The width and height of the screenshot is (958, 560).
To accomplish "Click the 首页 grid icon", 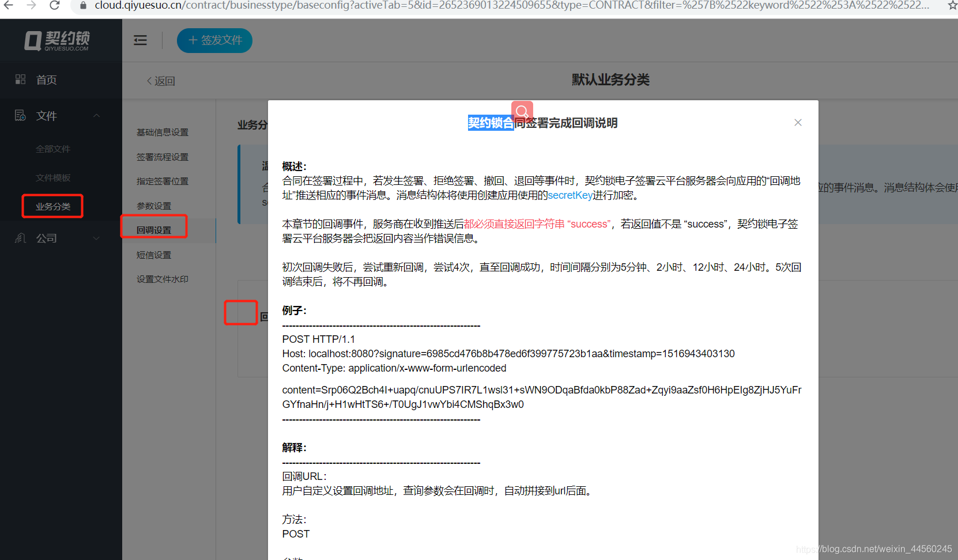I will coord(21,80).
